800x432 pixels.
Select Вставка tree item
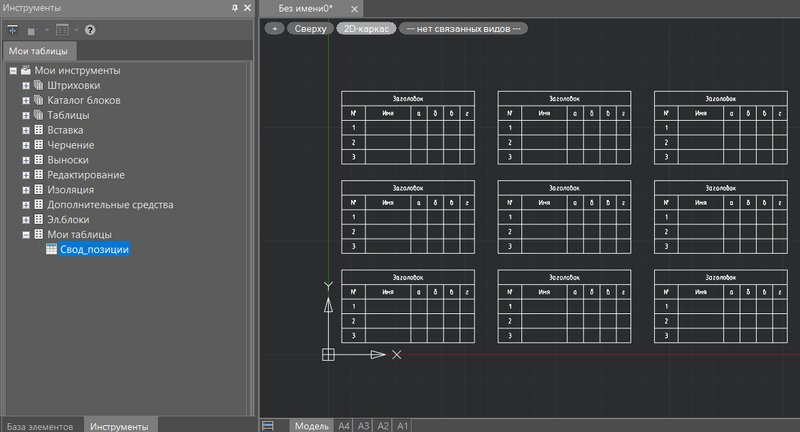point(65,130)
